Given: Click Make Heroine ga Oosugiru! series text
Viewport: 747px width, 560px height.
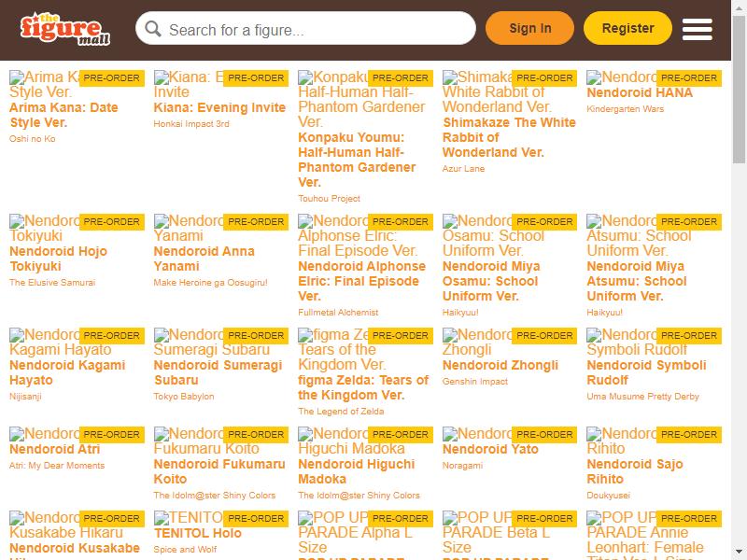Looking at the screenshot, I should click(x=210, y=283).
